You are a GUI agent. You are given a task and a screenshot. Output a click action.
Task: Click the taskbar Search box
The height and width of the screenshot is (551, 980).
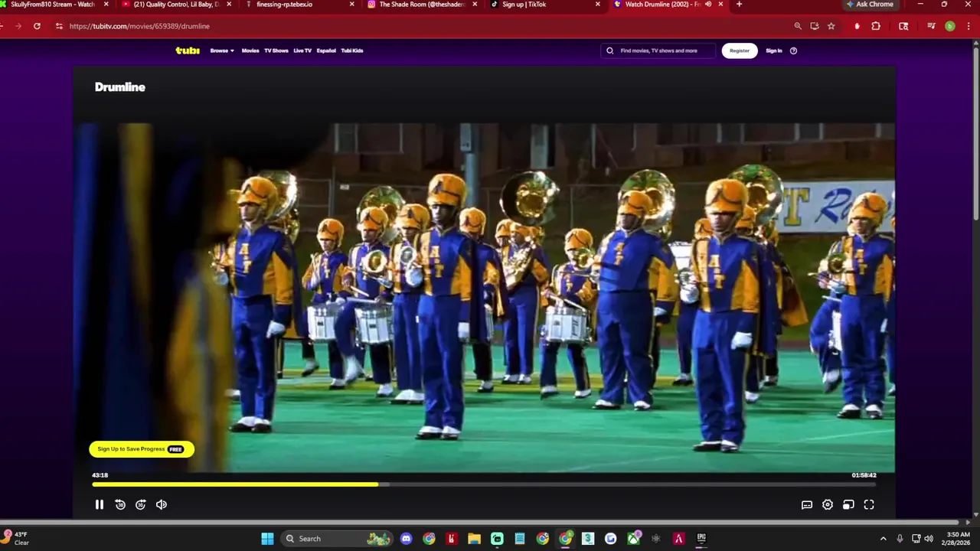click(335, 539)
